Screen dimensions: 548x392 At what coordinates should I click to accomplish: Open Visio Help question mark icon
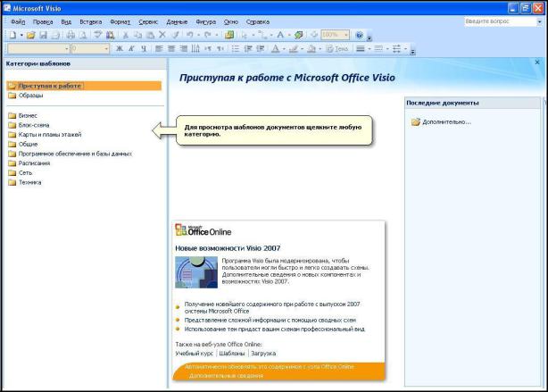359,35
